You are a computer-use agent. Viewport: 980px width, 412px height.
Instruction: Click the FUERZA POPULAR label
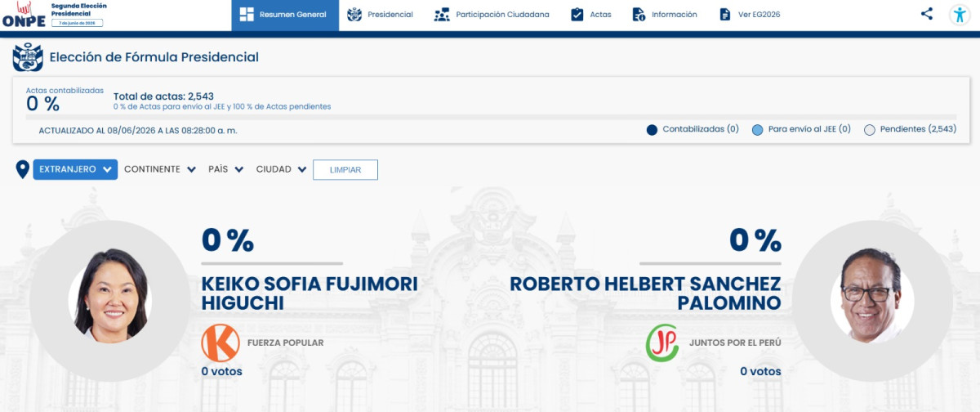pyautogui.click(x=286, y=343)
